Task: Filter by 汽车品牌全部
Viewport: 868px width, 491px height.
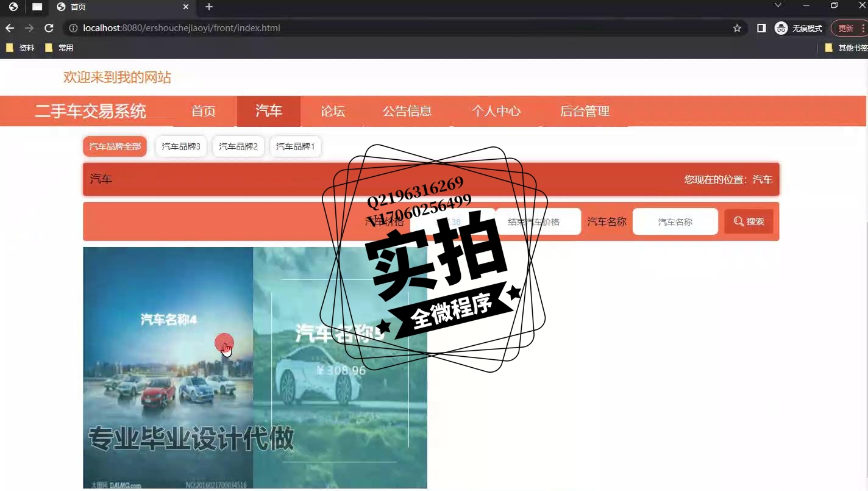Action: click(115, 146)
